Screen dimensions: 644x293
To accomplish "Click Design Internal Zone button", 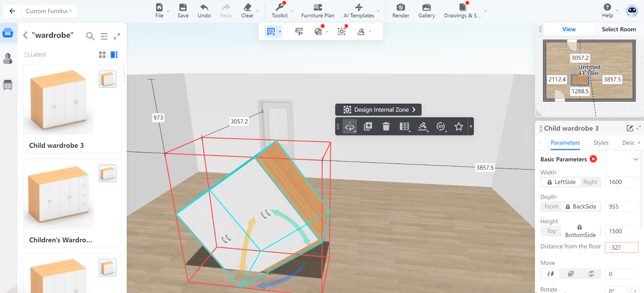I will pos(379,110).
